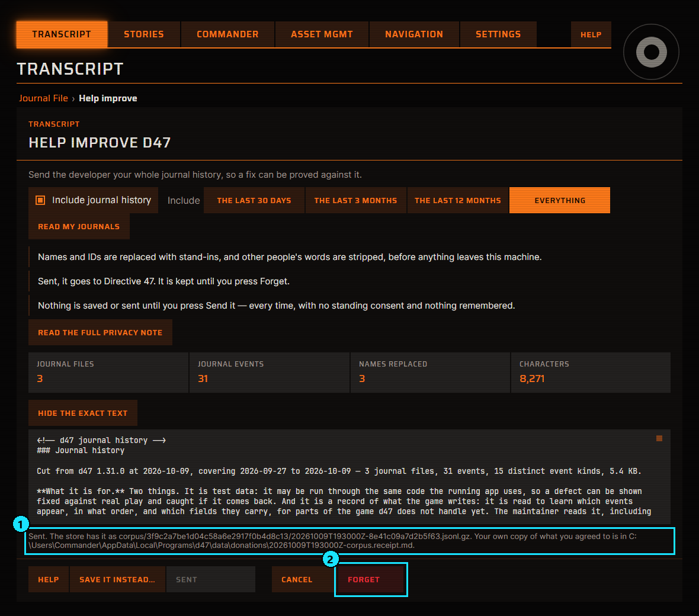Click 'Nothing is saved or sent' note
699x616 pixels.
[x=277, y=306]
